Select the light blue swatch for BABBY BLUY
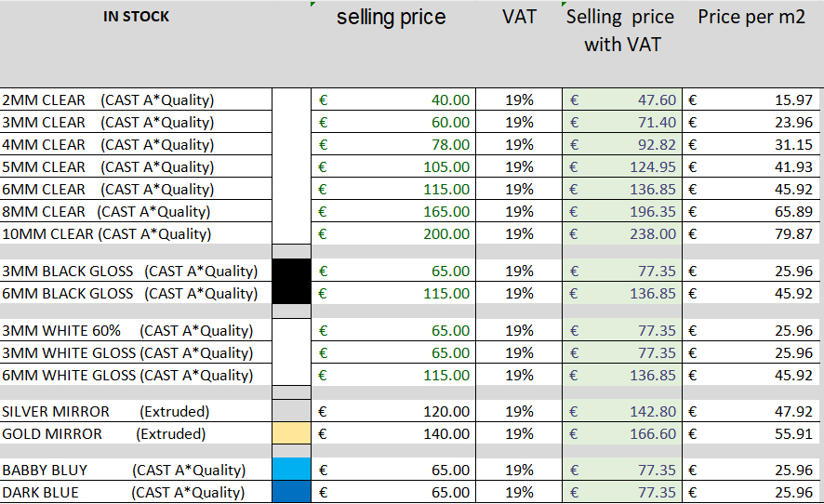The image size is (824, 504). 292,471
